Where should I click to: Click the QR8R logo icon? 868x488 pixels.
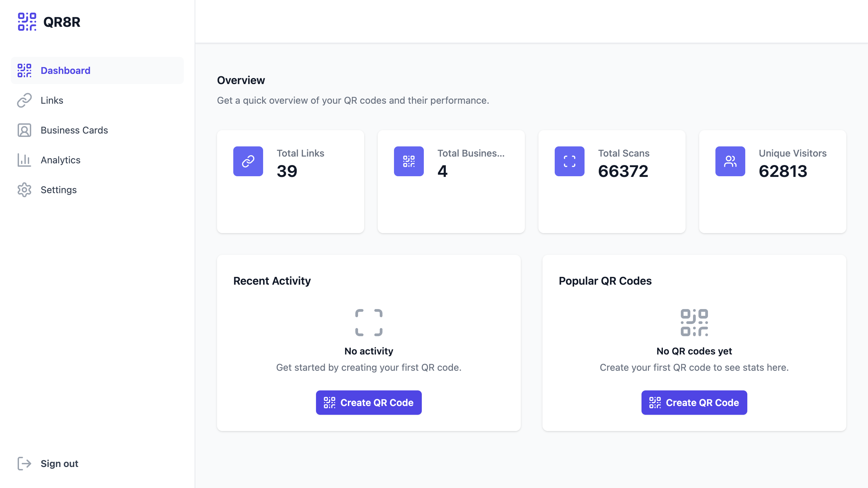[27, 22]
